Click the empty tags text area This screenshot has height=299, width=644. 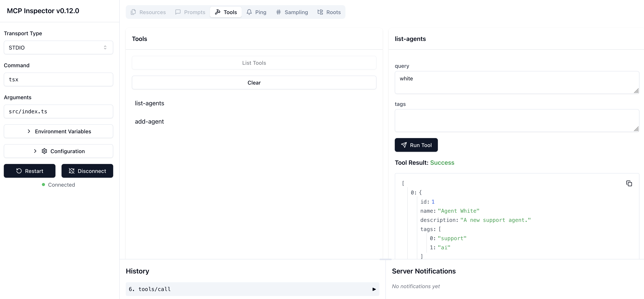[517, 120]
